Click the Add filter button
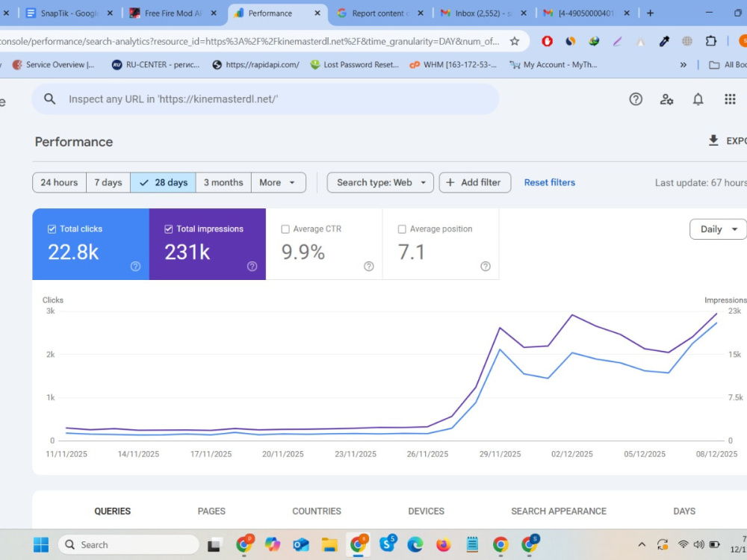Image resolution: width=747 pixels, height=560 pixels. pyautogui.click(x=475, y=182)
